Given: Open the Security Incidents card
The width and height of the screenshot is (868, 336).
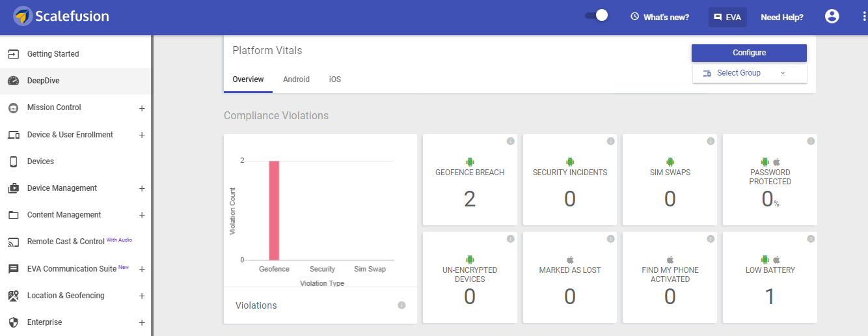Looking at the screenshot, I should [570, 180].
